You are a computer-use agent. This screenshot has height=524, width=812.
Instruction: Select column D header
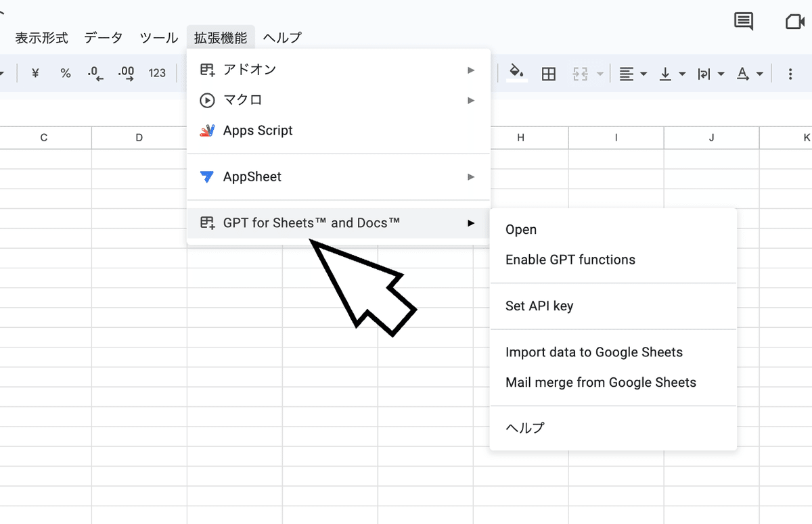click(139, 138)
